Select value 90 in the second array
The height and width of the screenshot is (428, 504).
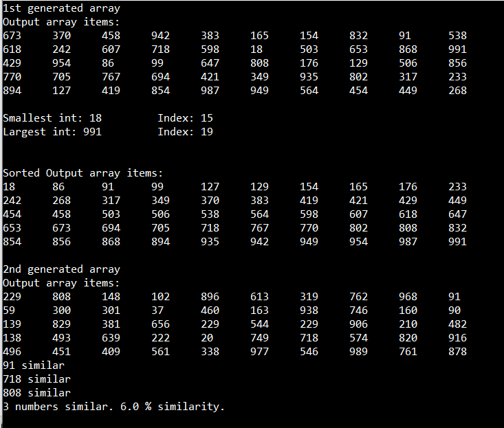pos(454,311)
